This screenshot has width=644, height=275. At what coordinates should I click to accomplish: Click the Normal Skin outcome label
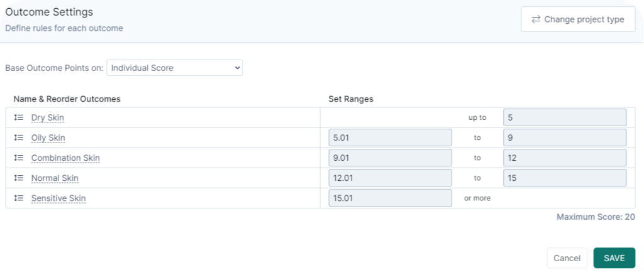coord(55,178)
